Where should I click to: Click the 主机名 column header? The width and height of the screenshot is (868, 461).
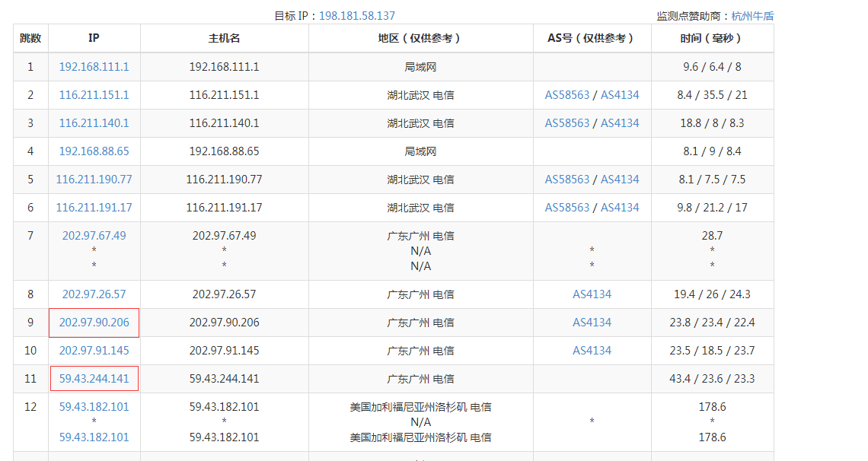pyautogui.click(x=224, y=38)
